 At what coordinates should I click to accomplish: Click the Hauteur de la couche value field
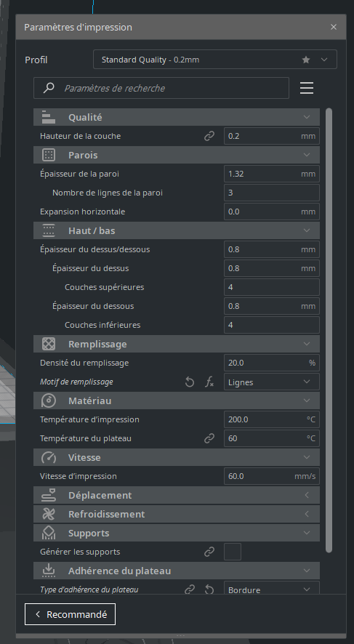click(x=271, y=136)
